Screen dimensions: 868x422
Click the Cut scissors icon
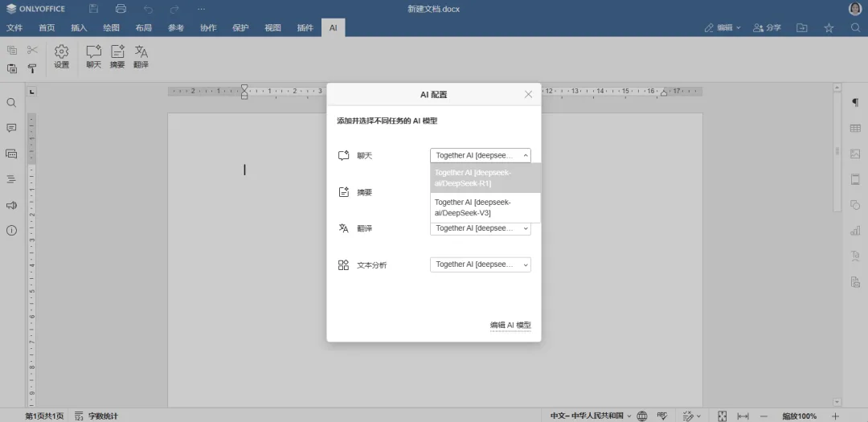click(33, 51)
